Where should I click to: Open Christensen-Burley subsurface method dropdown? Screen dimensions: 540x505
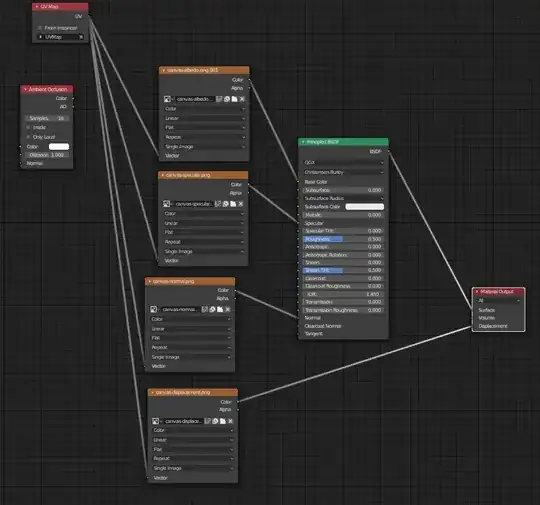click(x=343, y=172)
